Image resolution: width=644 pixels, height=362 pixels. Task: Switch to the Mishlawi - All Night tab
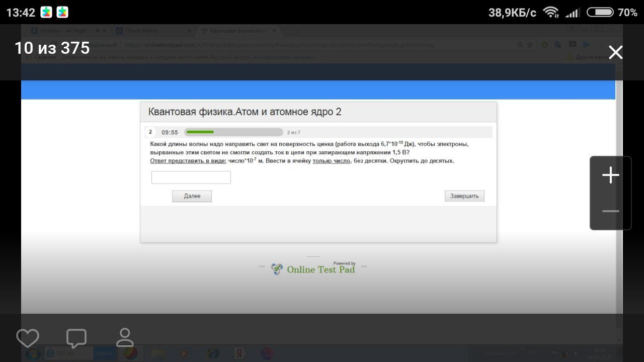point(68,31)
